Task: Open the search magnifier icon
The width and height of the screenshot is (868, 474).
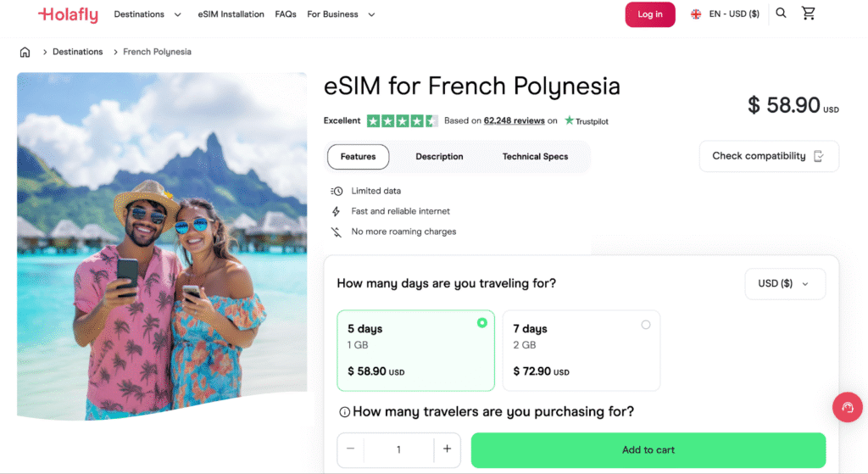Action: (x=781, y=14)
